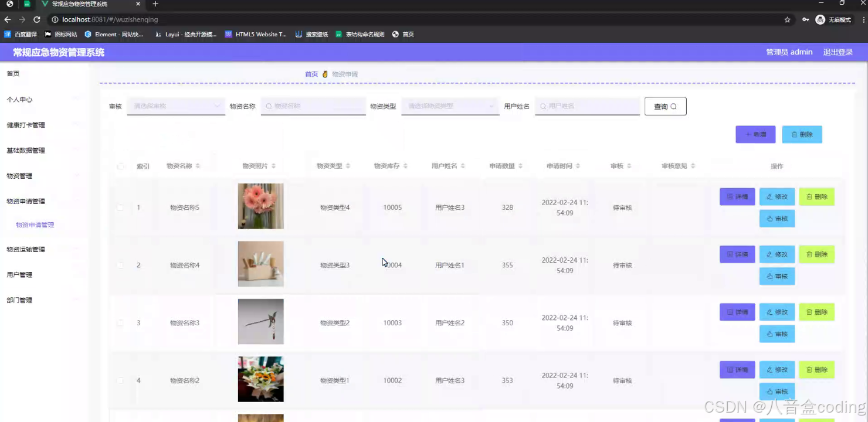
Task: Click the 新增 add button
Action: click(x=755, y=134)
